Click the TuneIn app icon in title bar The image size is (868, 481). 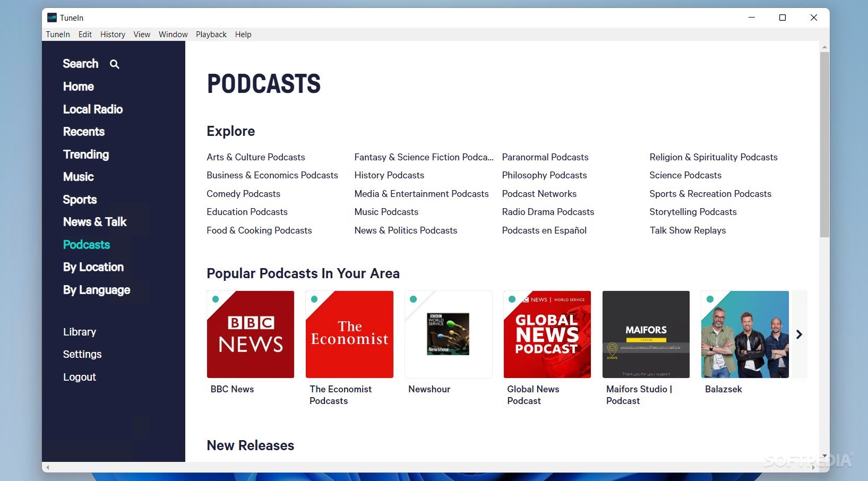pyautogui.click(x=52, y=18)
